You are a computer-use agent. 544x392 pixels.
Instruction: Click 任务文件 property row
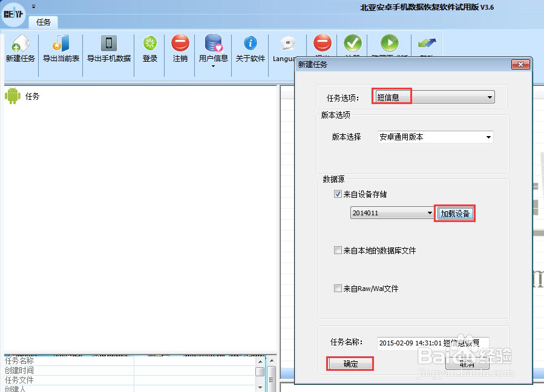(x=129, y=381)
